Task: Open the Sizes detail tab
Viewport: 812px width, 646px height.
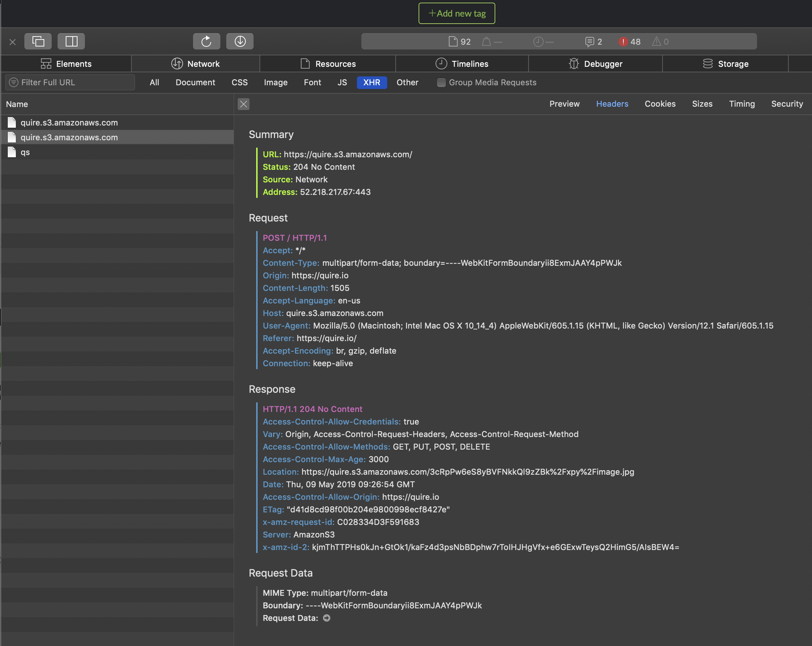Action: pyautogui.click(x=702, y=104)
